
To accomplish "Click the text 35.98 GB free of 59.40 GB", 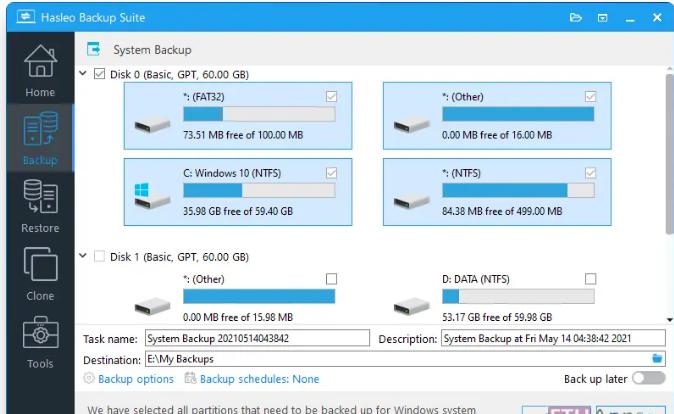I will 238,211.
